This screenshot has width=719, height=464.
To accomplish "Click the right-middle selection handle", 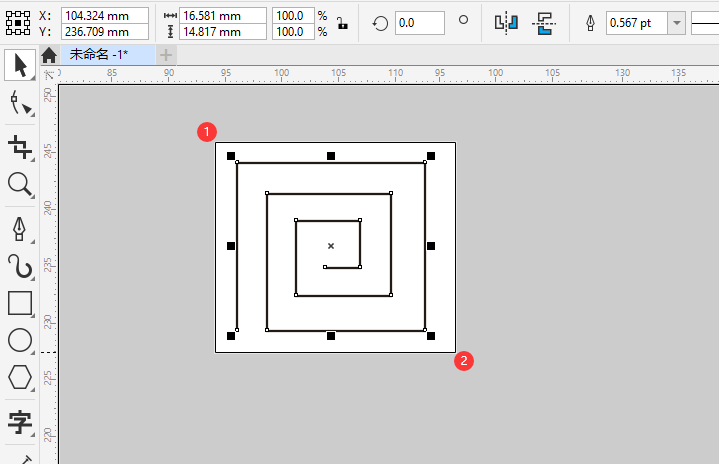I will (x=431, y=246).
